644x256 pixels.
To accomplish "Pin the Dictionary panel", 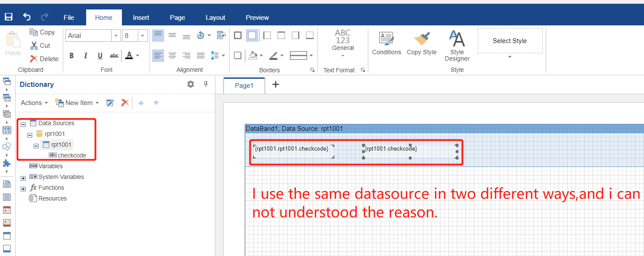I will click(206, 84).
